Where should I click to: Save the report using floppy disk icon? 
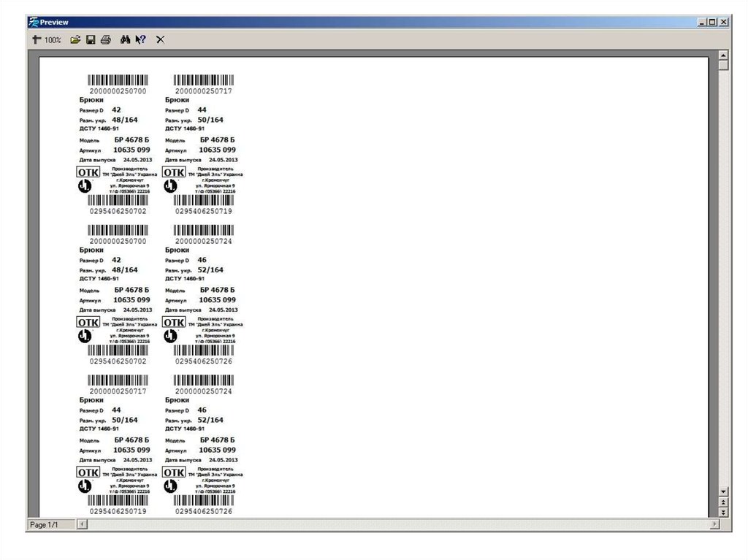pyautogui.click(x=91, y=39)
